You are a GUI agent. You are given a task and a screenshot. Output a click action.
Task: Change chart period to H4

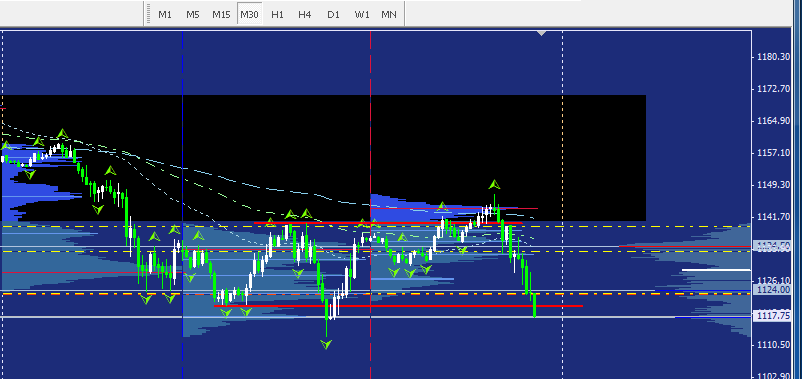coord(305,14)
